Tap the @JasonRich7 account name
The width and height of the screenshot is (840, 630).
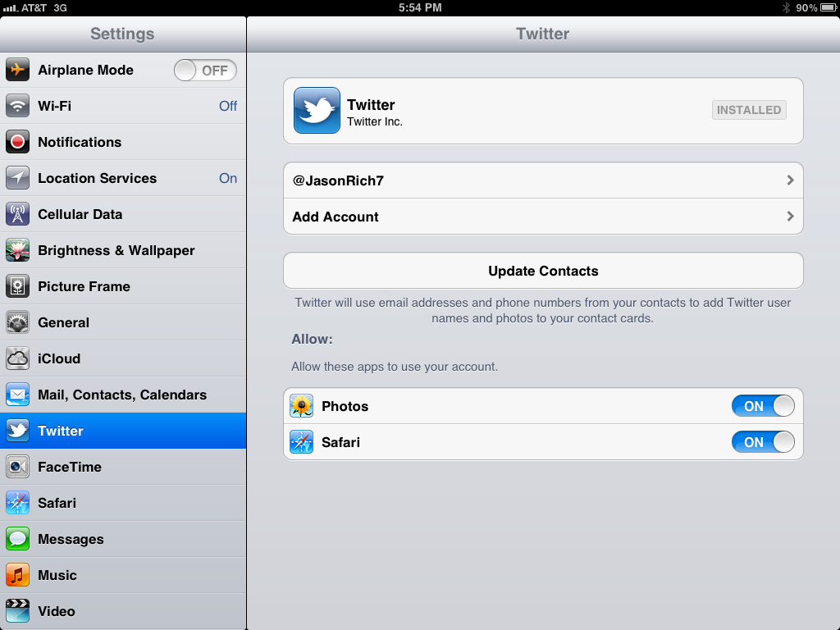338,180
